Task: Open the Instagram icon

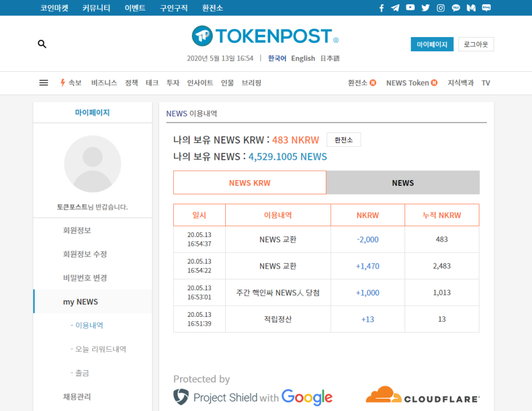Action: tap(439, 7)
